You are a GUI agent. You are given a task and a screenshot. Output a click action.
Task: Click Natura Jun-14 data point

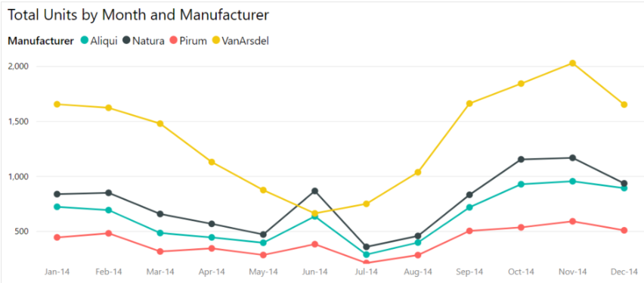click(314, 191)
